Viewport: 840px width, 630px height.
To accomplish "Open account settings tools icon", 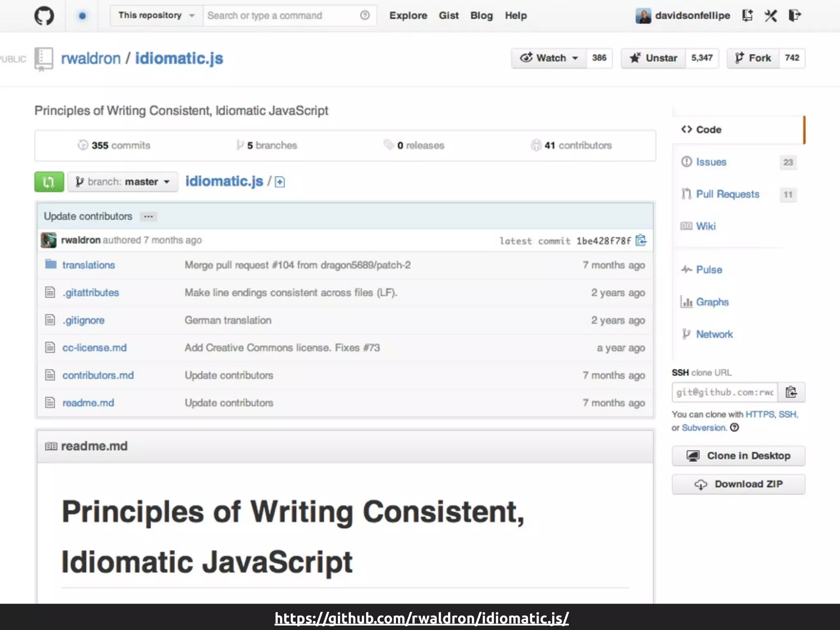I will click(x=771, y=16).
